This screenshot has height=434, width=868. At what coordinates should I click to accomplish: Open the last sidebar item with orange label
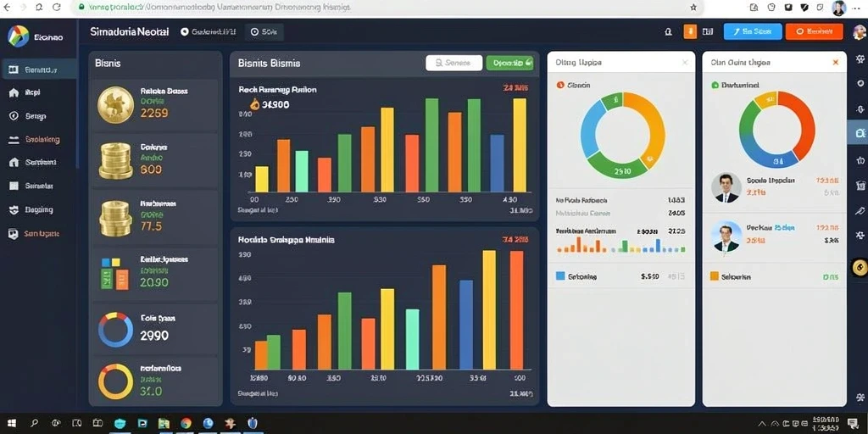coord(38,234)
